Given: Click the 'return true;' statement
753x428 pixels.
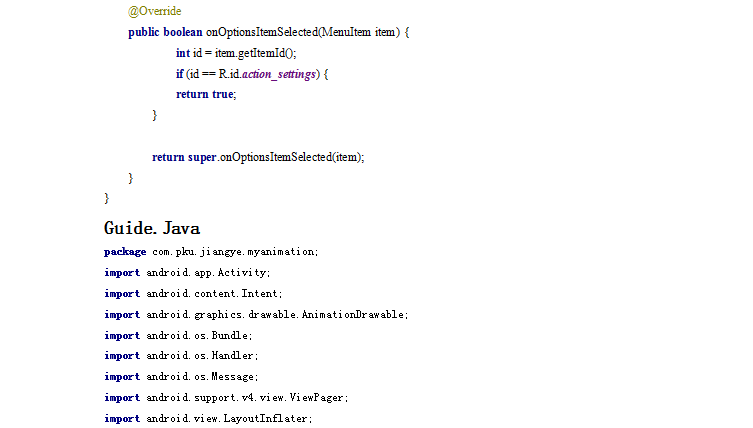Looking at the screenshot, I should pyautogui.click(x=206, y=94).
